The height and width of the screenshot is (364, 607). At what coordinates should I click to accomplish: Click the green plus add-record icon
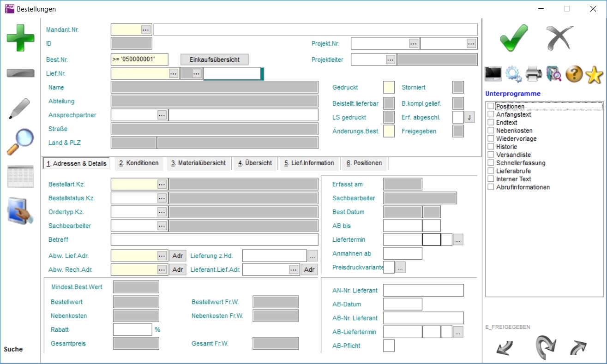20,38
